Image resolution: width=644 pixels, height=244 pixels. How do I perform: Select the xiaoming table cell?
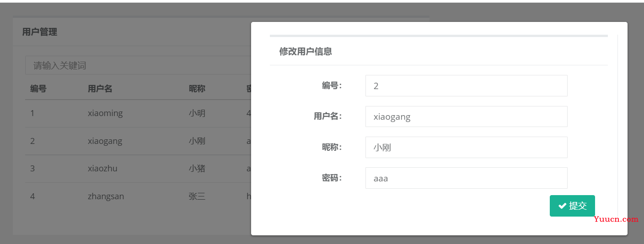pos(105,113)
